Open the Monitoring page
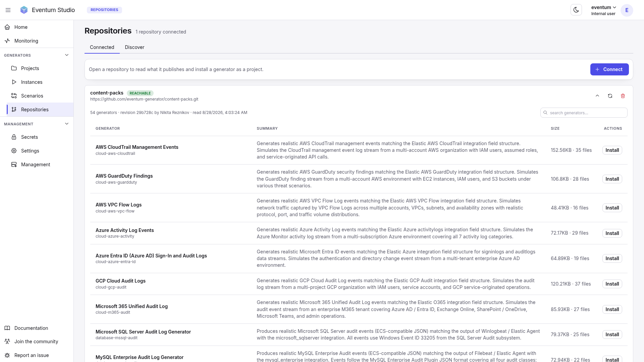Image resolution: width=644 pixels, height=362 pixels. click(37, 41)
